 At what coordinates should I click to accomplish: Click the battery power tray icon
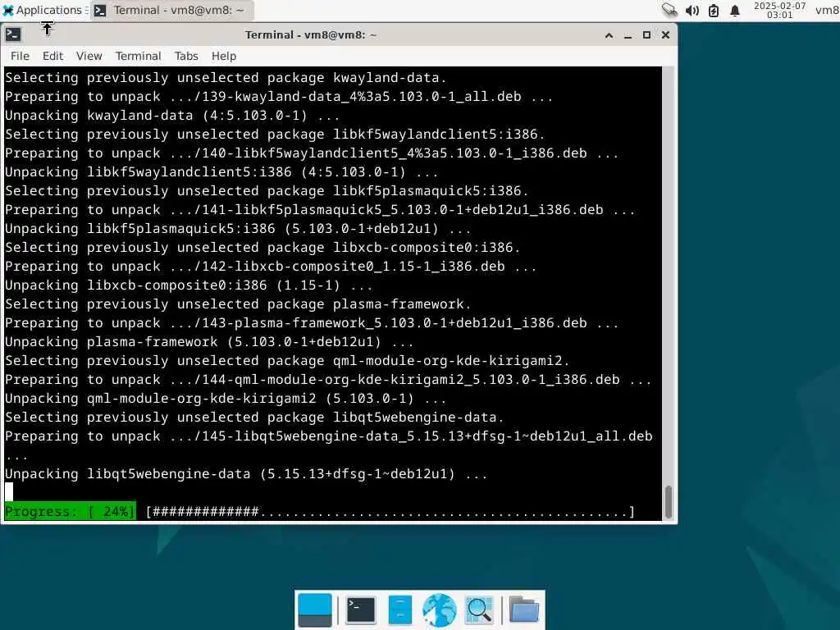[x=714, y=10]
